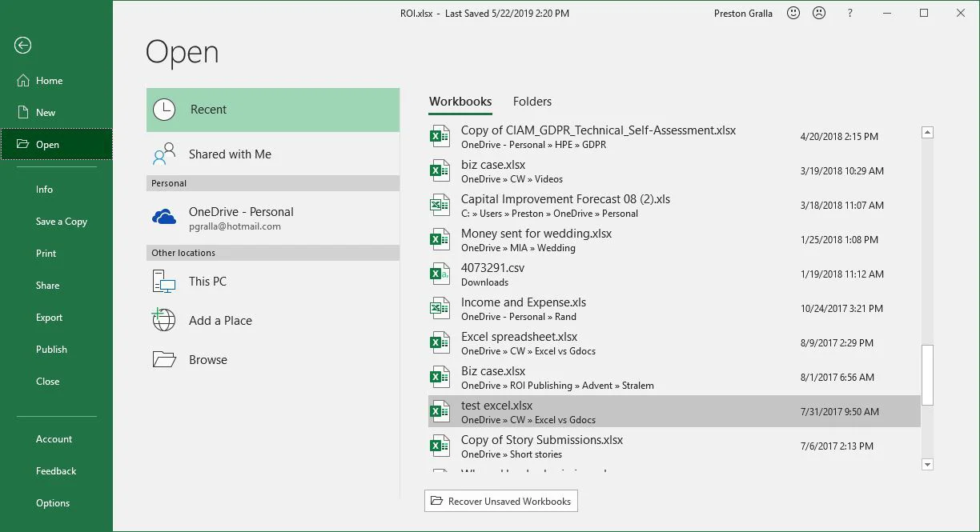
Task: Click the smiley face feedback icon
Action: tap(793, 13)
